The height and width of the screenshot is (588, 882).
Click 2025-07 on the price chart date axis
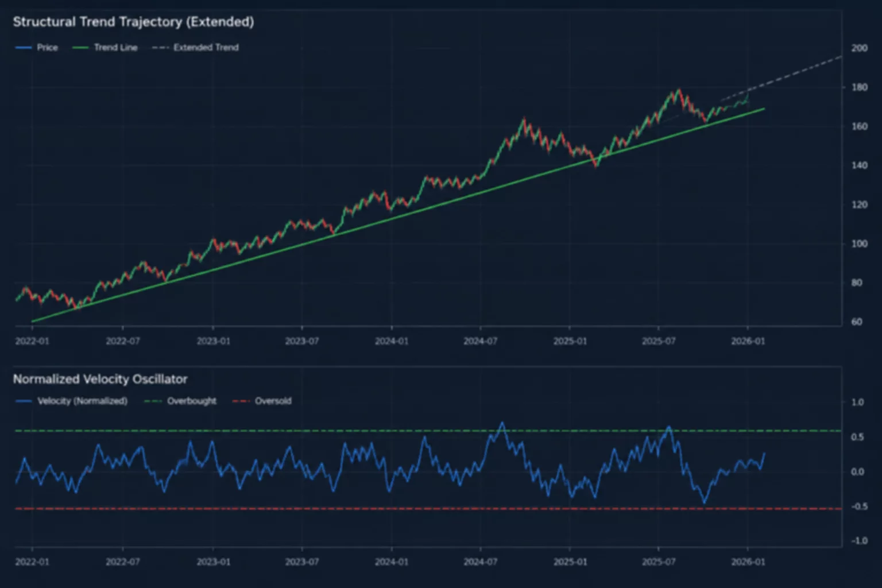click(x=659, y=341)
